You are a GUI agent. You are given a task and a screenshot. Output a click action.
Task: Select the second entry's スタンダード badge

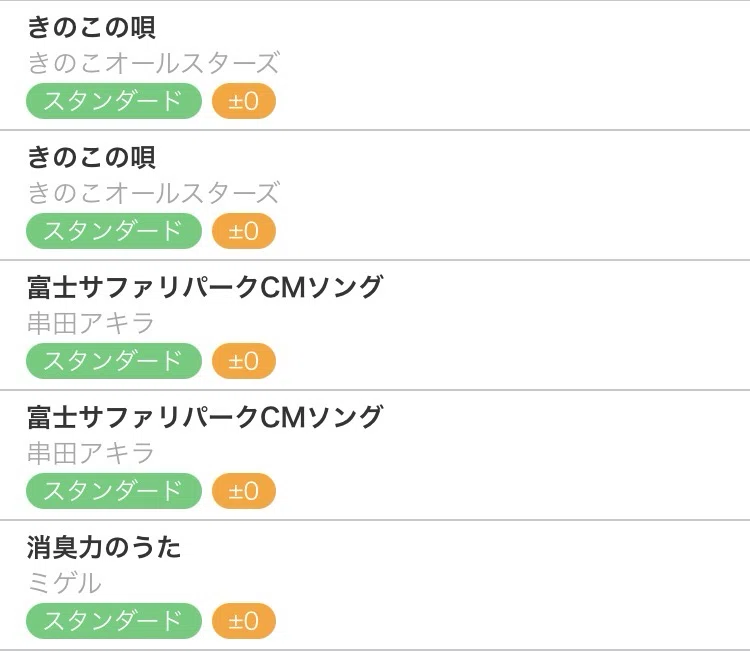[114, 231]
